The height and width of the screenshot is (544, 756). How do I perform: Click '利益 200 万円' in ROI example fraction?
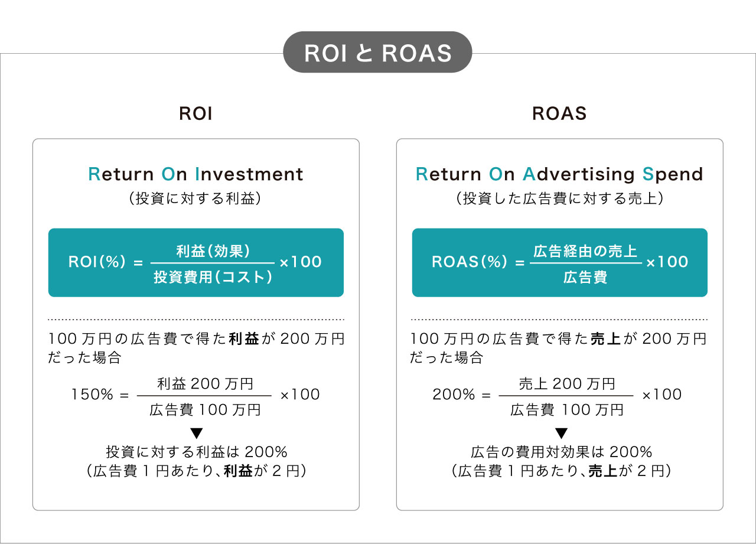pyautogui.click(x=205, y=384)
